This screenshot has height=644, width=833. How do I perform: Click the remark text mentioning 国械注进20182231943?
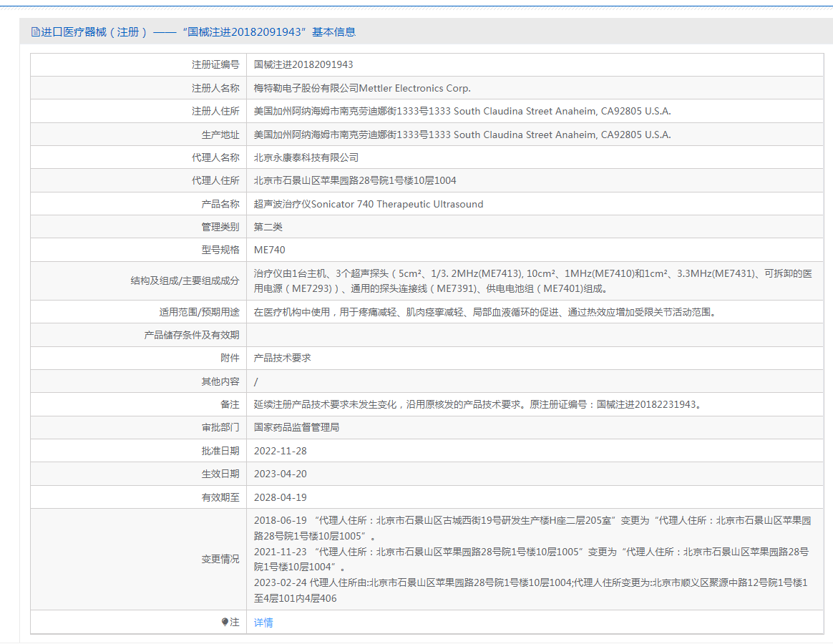click(479, 404)
